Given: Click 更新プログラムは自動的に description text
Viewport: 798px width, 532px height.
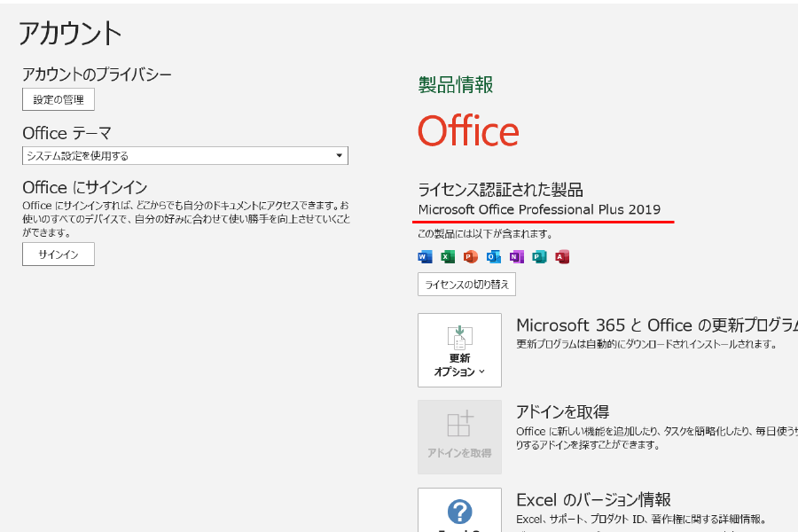Looking at the screenshot, I should 646,345.
